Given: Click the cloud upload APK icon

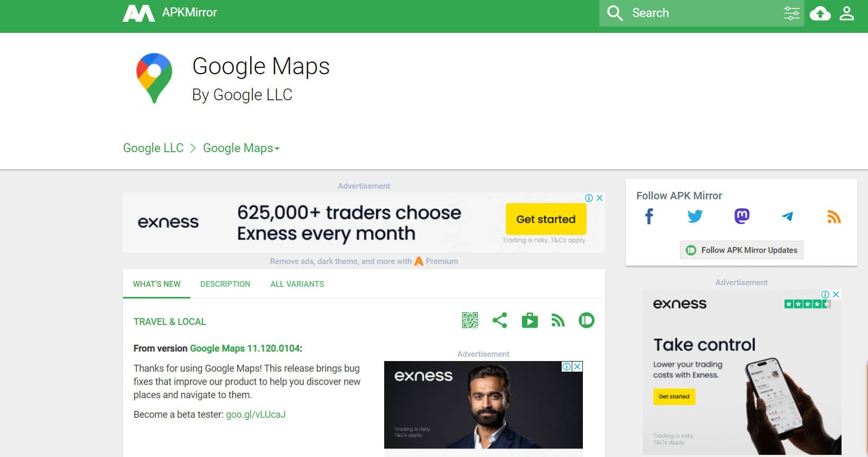Looking at the screenshot, I should pyautogui.click(x=820, y=13).
